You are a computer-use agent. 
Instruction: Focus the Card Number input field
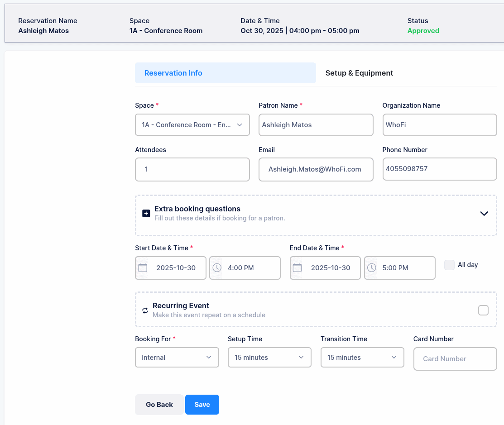click(x=455, y=359)
